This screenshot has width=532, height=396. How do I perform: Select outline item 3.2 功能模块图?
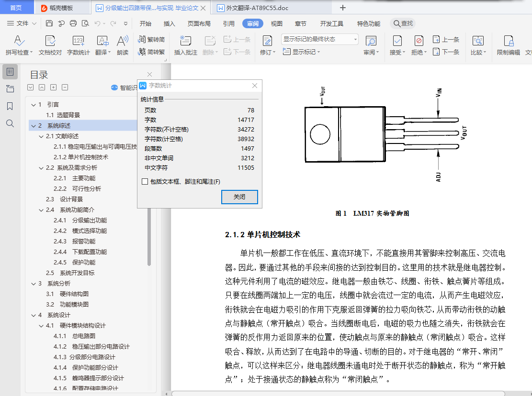67,304
